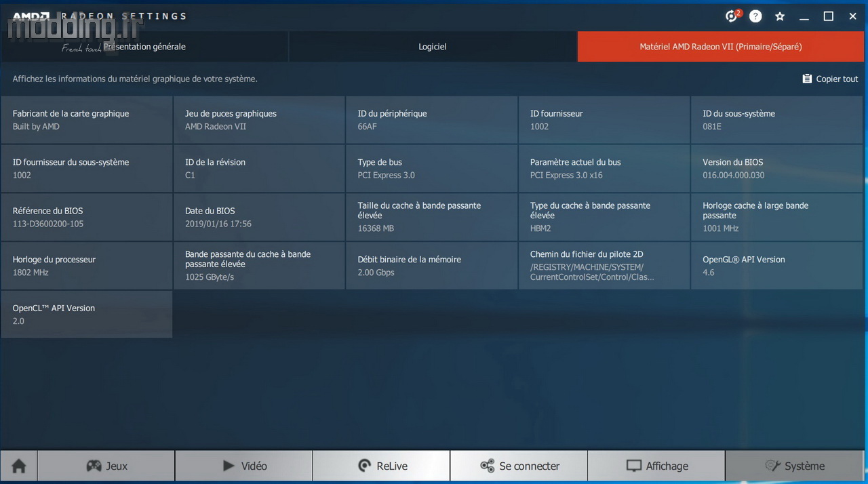This screenshot has width=868, height=484.
Task: Click the value 1001 MHz
Action: click(x=720, y=228)
